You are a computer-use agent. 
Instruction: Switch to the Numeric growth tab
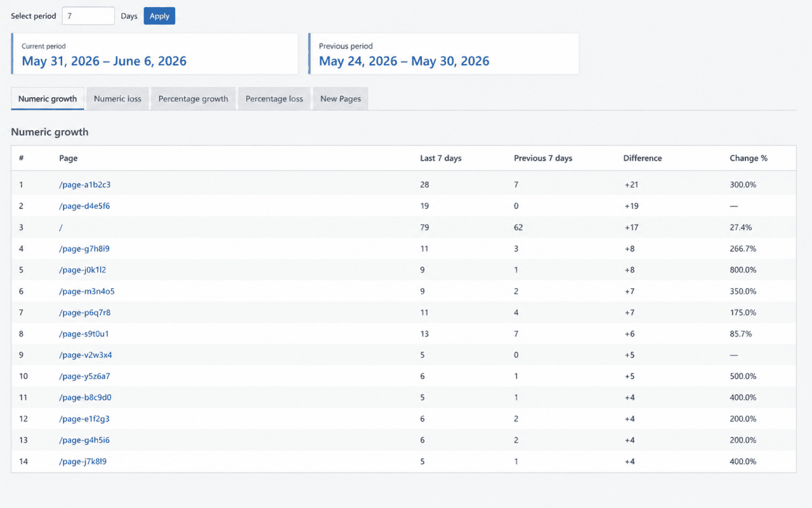pos(48,98)
